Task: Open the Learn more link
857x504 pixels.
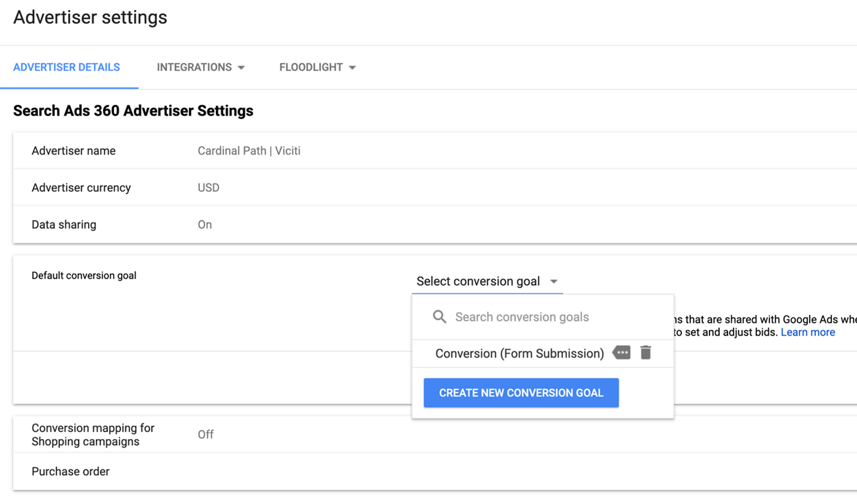Action: tap(807, 331)
